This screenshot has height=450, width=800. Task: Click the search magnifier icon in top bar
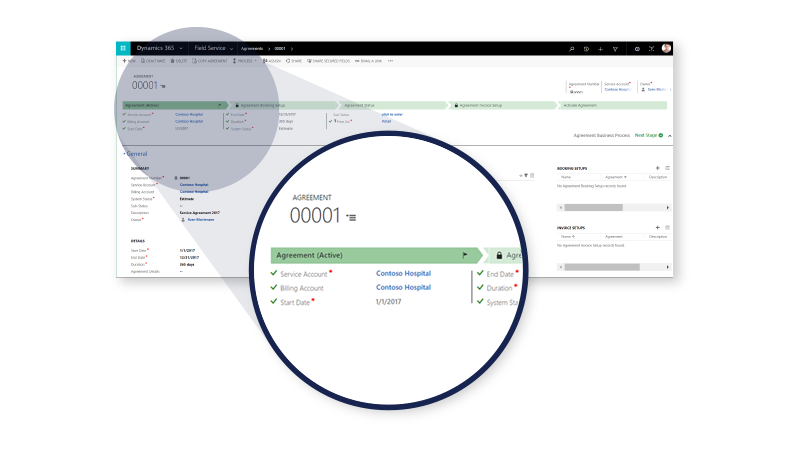point(572,49)
